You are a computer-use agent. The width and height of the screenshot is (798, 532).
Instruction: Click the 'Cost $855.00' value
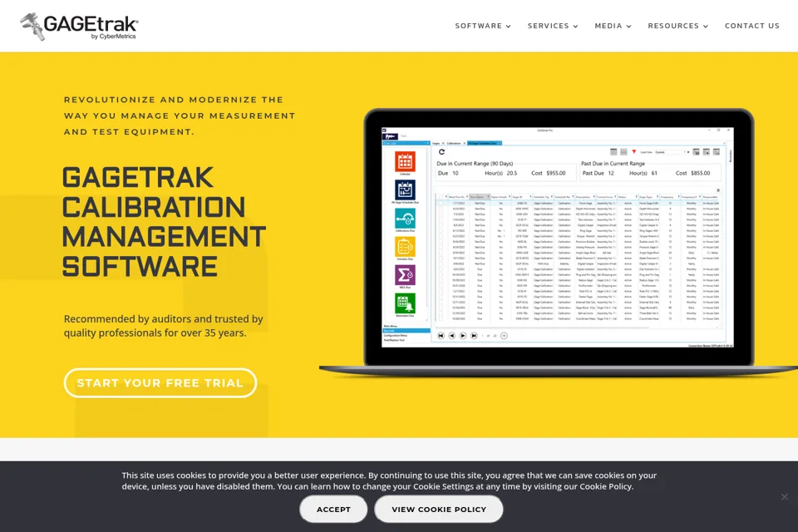click(693, 173)
